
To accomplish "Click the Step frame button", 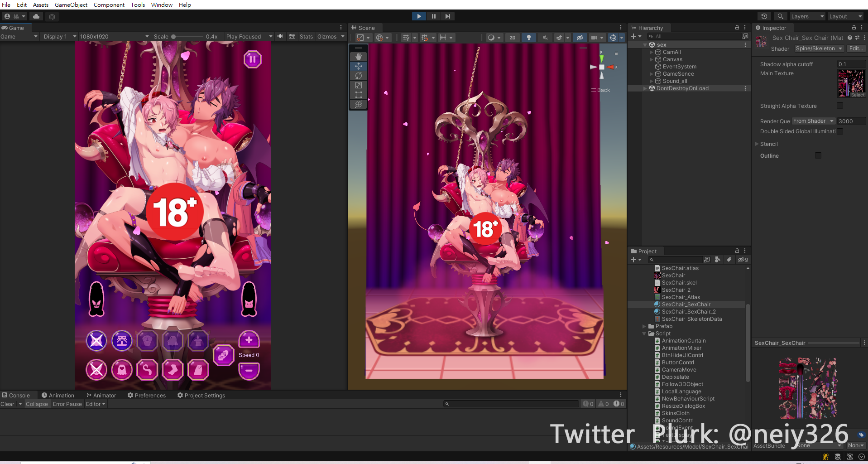I will tap(447, 16).
